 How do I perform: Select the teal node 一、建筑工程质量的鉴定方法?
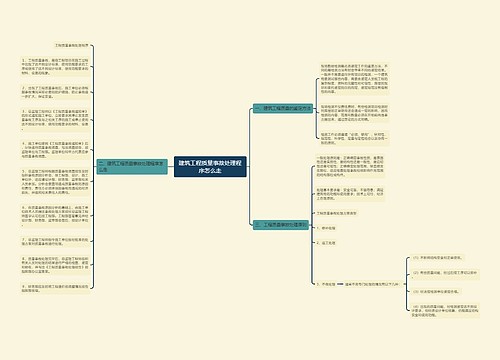pyautogui.click(x=283, y=108)
